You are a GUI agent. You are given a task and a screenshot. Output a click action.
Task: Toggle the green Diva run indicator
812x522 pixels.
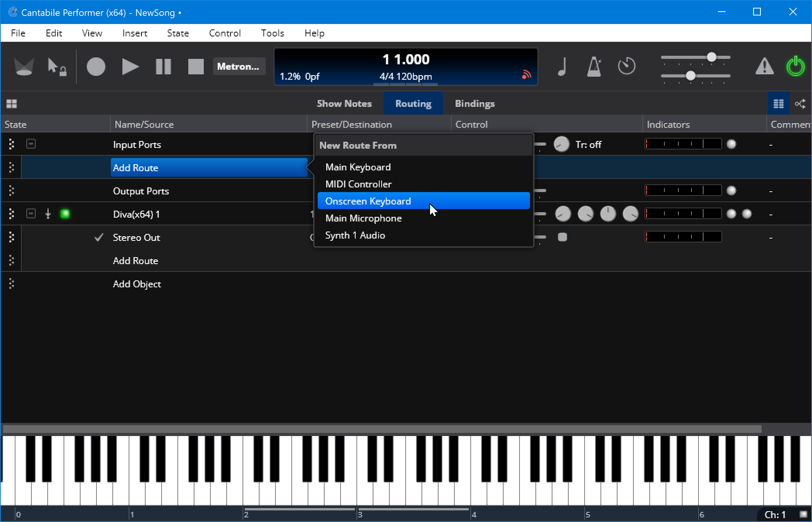coord(65,214)
